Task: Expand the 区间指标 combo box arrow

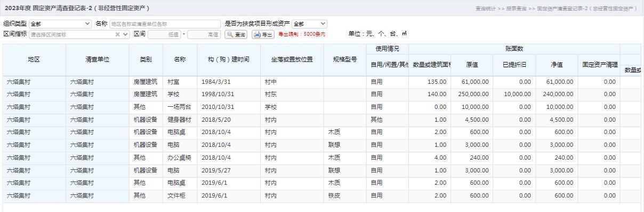Action: (126, 34)
